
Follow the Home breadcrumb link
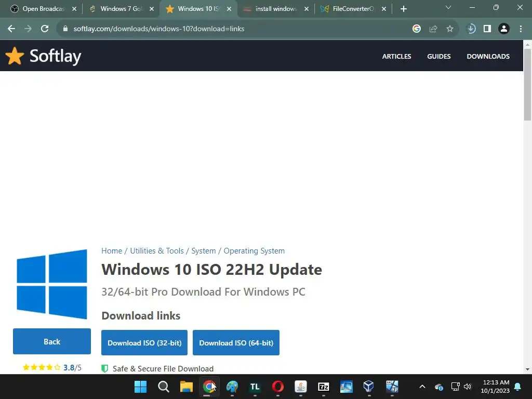coord(112,251)
